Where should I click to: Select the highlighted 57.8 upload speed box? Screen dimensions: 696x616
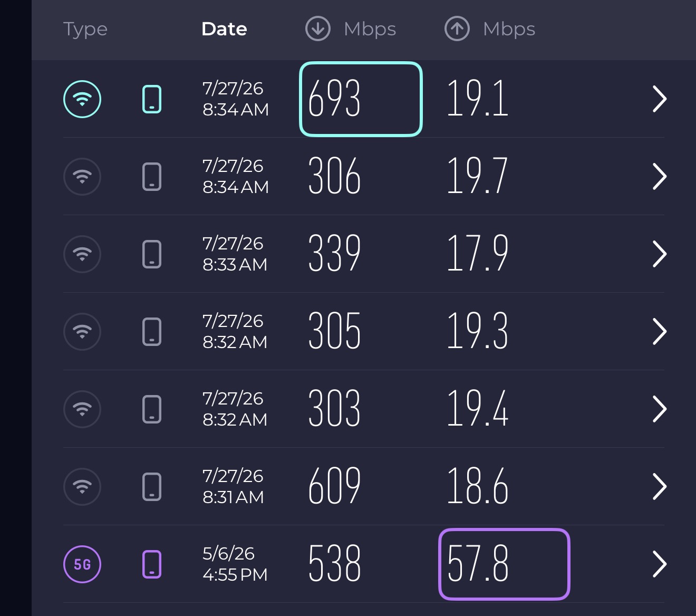click(x=504, y=564)
